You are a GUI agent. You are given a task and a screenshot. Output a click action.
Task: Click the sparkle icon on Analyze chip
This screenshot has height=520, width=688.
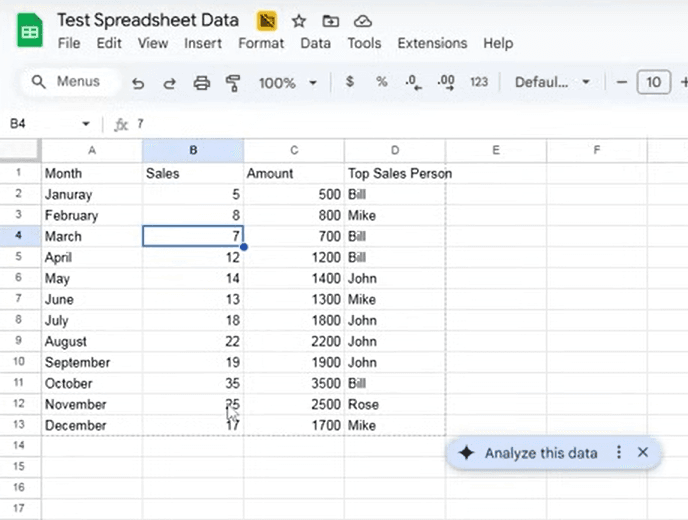[466, 453]
